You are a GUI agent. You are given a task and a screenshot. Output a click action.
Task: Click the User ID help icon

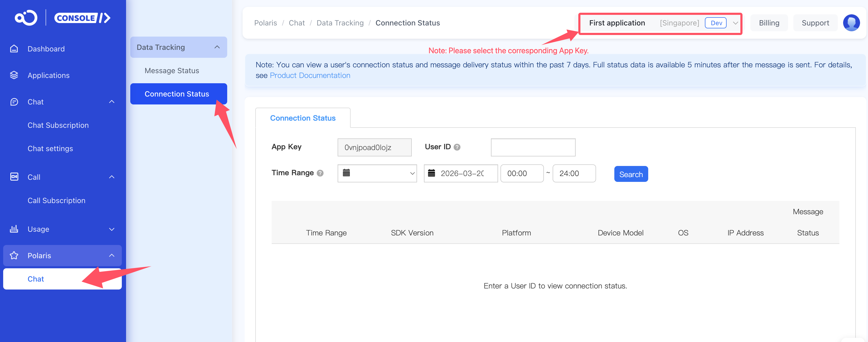click(x=457, y=147)
